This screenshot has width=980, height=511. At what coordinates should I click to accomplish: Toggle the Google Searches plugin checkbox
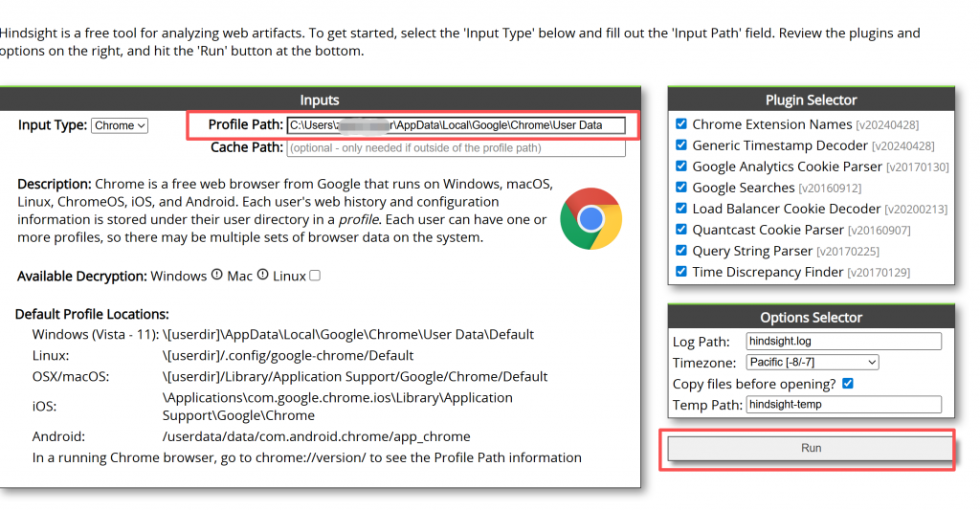[x=681, y=188]
